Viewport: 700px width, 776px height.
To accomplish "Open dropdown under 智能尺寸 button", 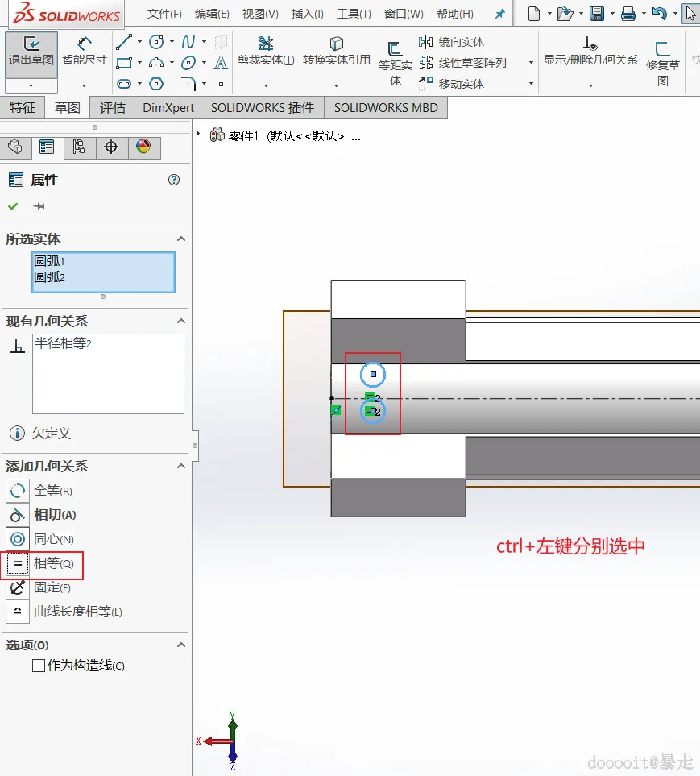I will point(84,85).
